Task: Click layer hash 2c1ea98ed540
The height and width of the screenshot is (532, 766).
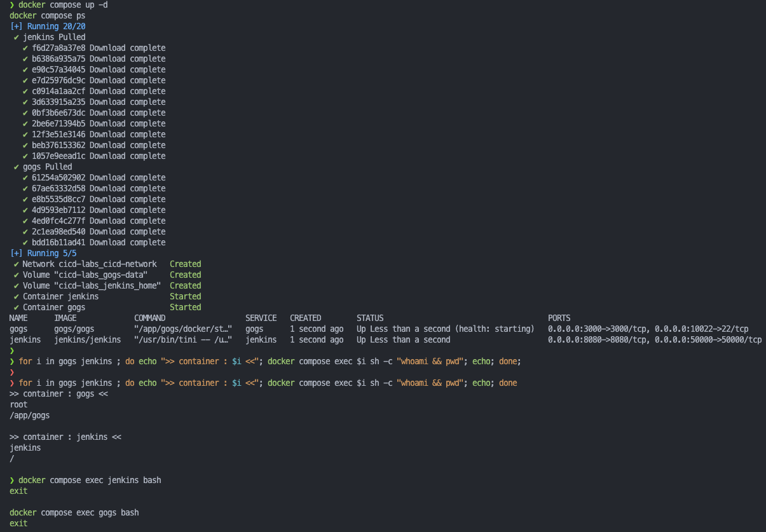Action: [58, 231]
